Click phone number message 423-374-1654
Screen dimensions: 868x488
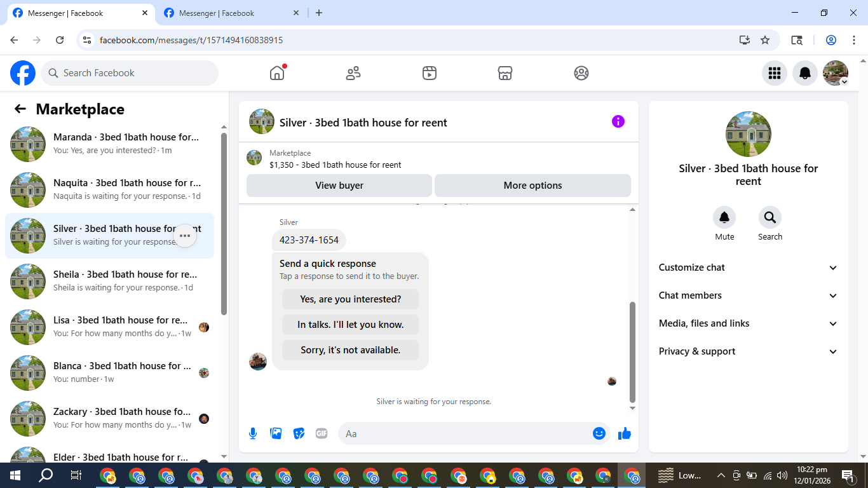point(309,240)
